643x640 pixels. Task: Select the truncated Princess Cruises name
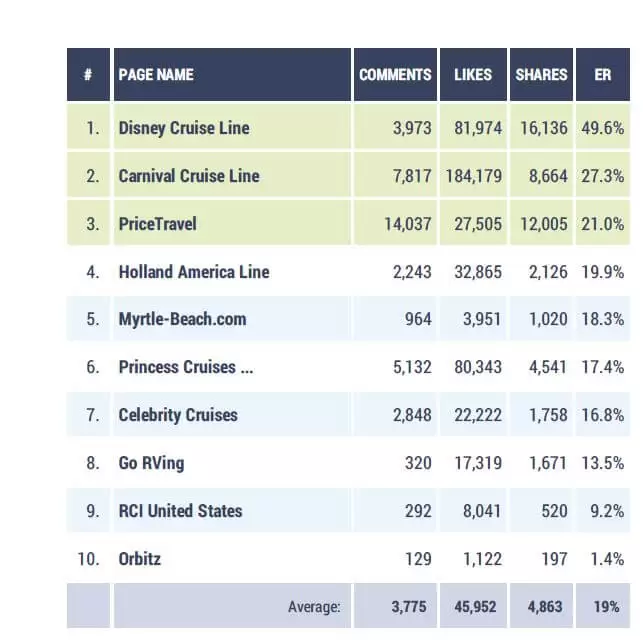(x=186, y=367)
